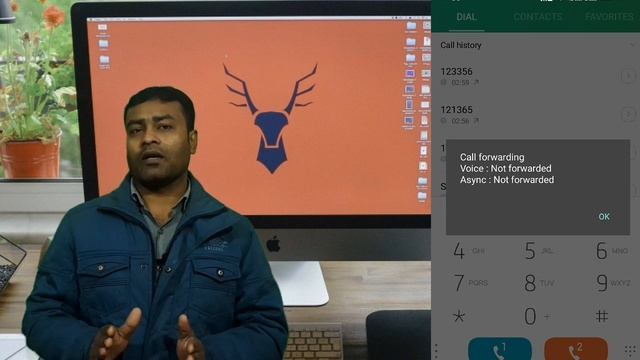This screenshot has width=640, height=360.
Task: Click 'Async : Not forwarded' text
Action: [x=507, y=180]
